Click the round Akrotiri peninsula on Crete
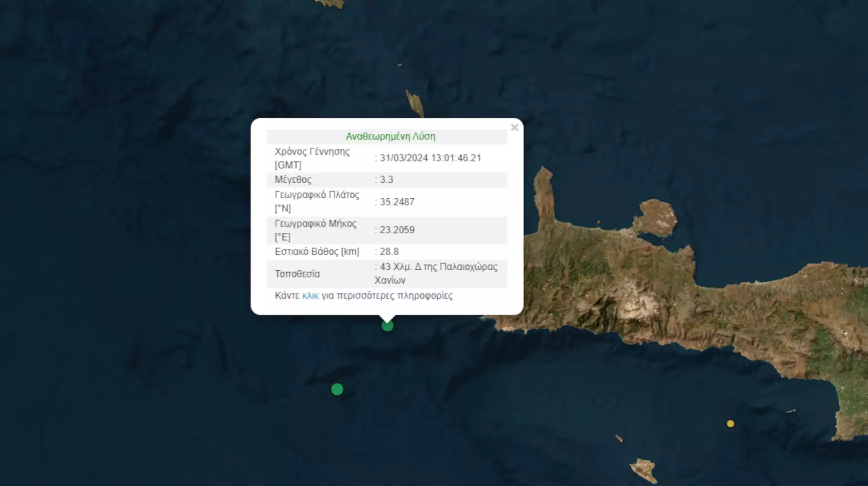 point(656,217)
